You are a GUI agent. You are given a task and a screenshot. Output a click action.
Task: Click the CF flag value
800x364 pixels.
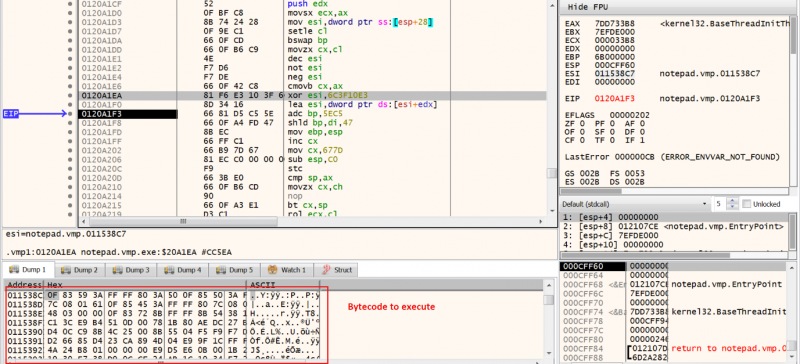click(581, 140)
